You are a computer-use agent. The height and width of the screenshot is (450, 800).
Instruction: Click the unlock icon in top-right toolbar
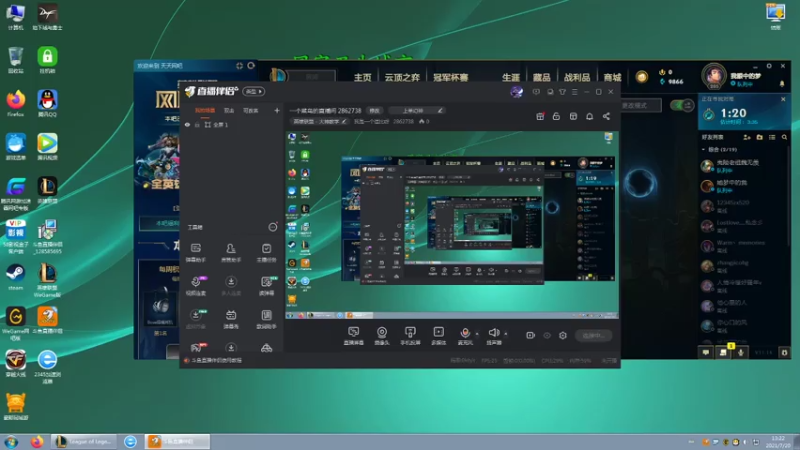pyautogui.click(x=556, y=116)
